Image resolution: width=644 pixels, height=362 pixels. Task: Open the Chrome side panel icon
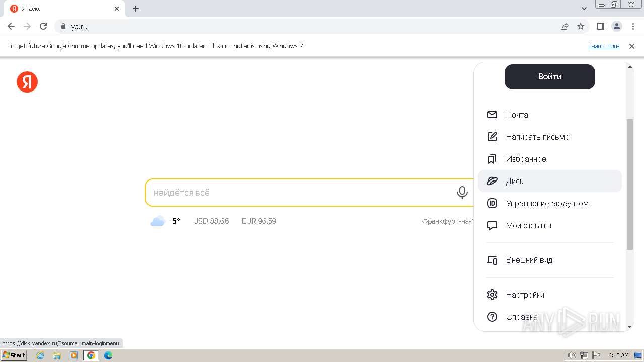point(600,26)
